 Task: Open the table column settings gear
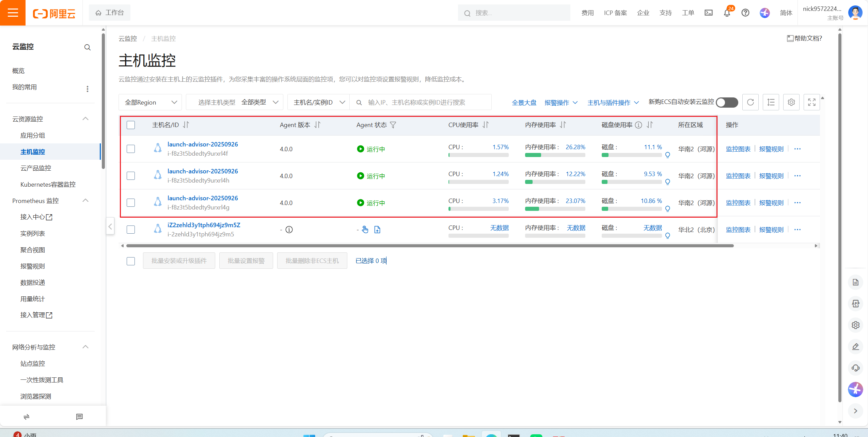(791, 102)
